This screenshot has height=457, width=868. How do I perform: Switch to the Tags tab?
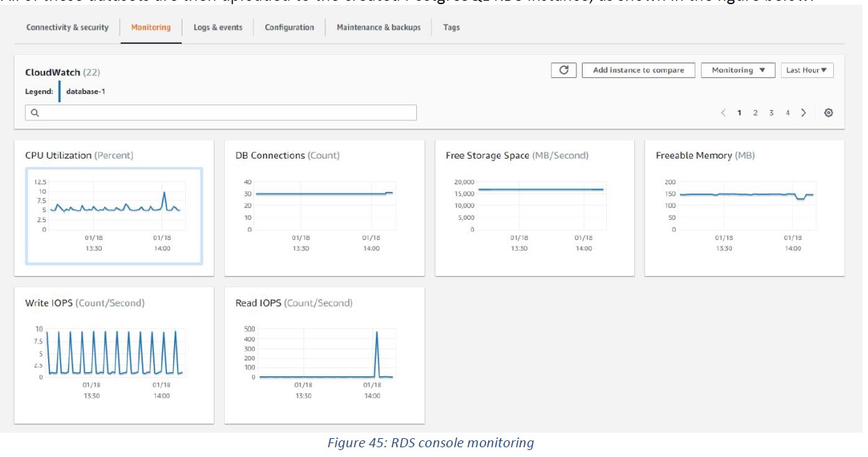451,28
